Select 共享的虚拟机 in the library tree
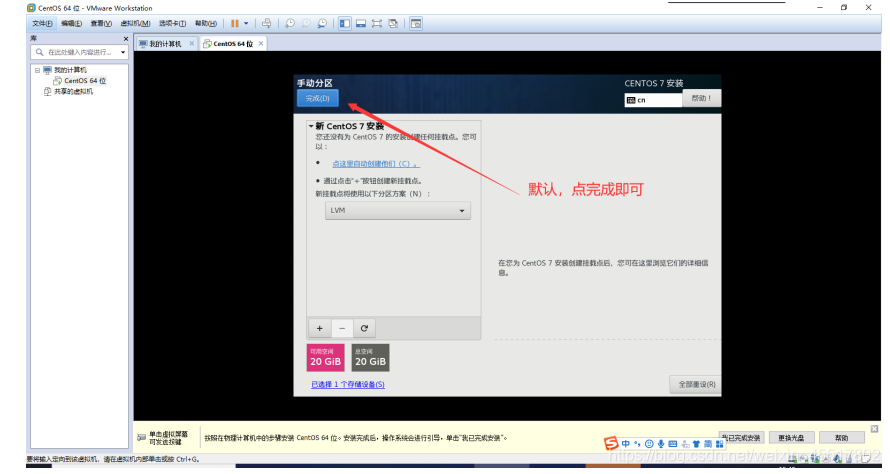Image resolution: width=890 pixels, height=474 pixels. tap(73, 91)
